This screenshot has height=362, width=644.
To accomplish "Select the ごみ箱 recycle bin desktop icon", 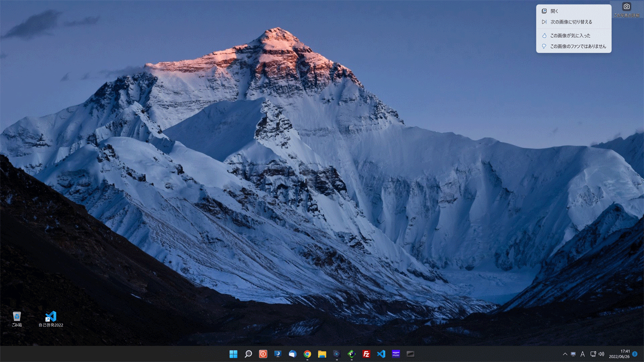I will point(17,319).
